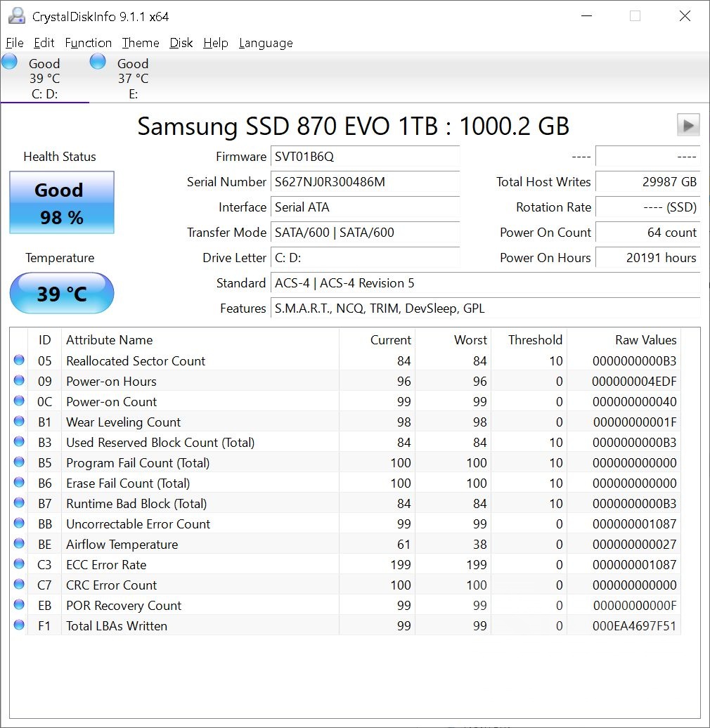The width and height of the screenshot is (710, 728).
Task: Open the File menu
Action: point(15,43)
